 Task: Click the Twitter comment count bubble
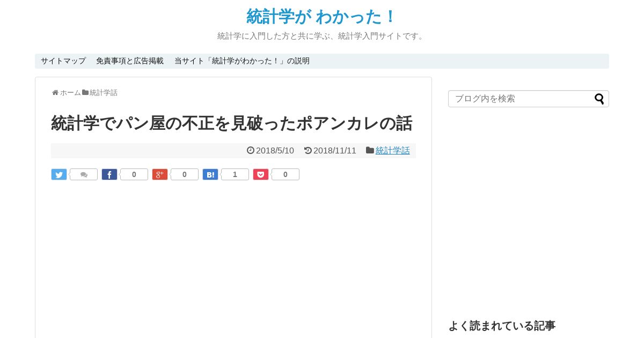(84, 174)
